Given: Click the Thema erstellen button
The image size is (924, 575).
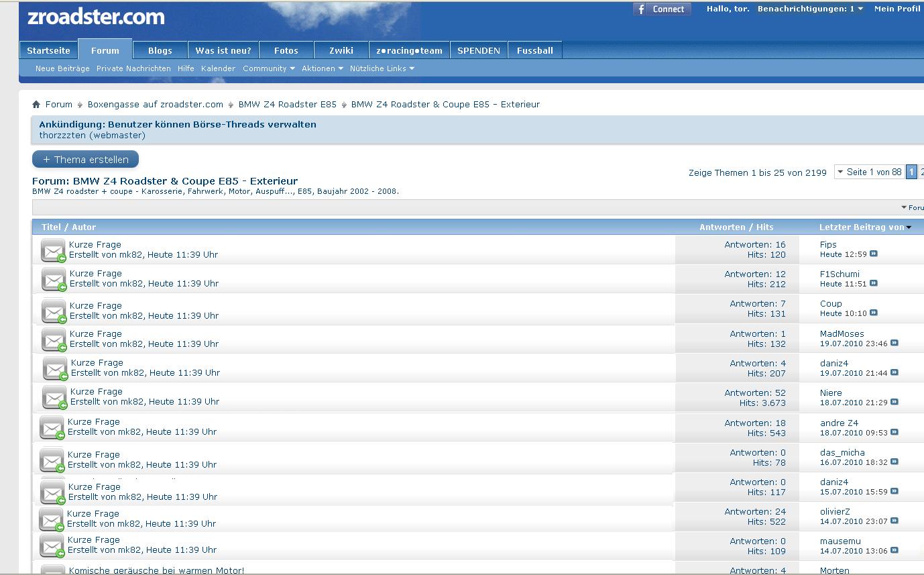Looking at the screenshot, I should tap(85, 160).
